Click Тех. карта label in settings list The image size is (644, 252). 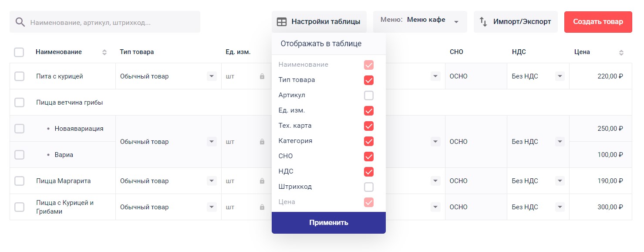pyautogui.click(x=295, y=126)
